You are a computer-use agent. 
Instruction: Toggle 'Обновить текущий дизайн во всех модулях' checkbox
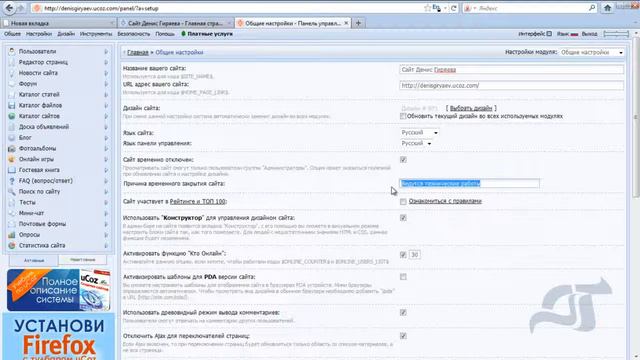coord(403,116)
